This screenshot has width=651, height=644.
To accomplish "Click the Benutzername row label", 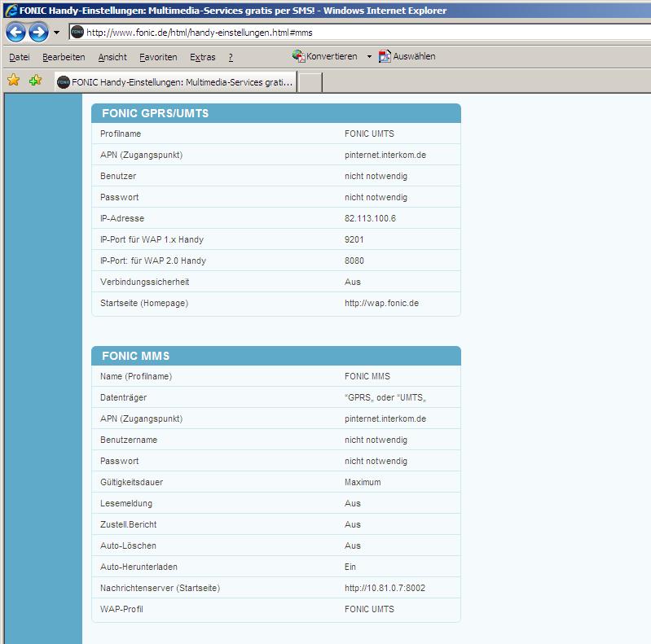I will (129, 440).
